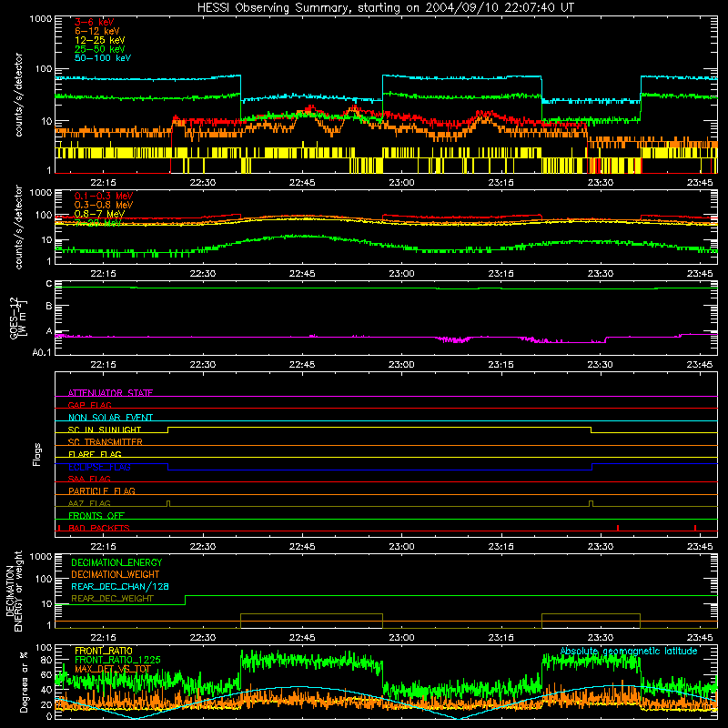Click the Absolute geomagnetic latitude label
Viewport: 728px width, 728px height.
(629, 651)
